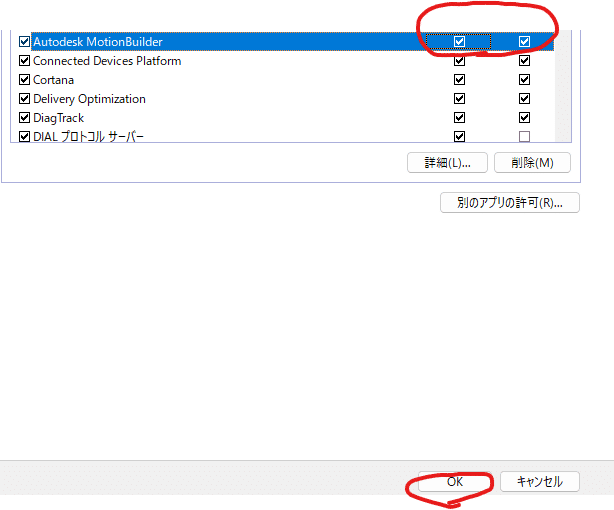Toggle Delivery Optimization private network checkbox
Image resolution: width=614 pixels, height=510 pixels.
click(459, 98)
